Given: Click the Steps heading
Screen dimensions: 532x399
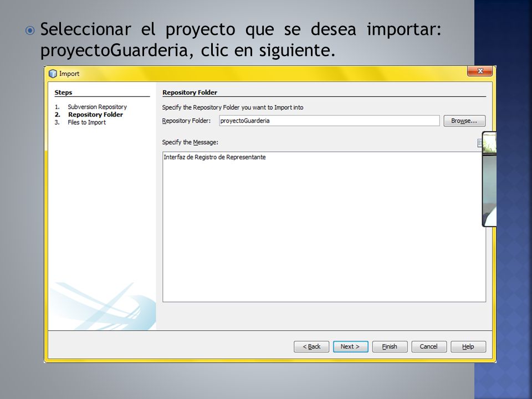Looking at the screenshot, I should 63,93.
